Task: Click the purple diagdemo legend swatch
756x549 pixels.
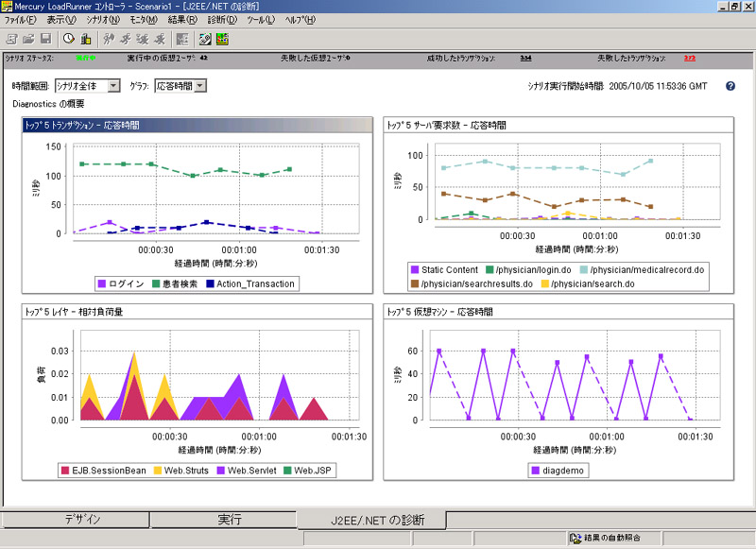Action: pyautogui.click(x=535, y=471)
